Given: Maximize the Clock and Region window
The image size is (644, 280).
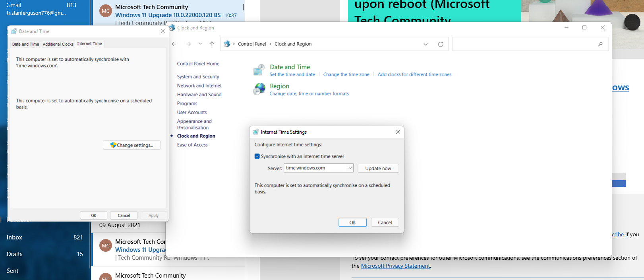Looking at the screenshot, I should point(584,27).
